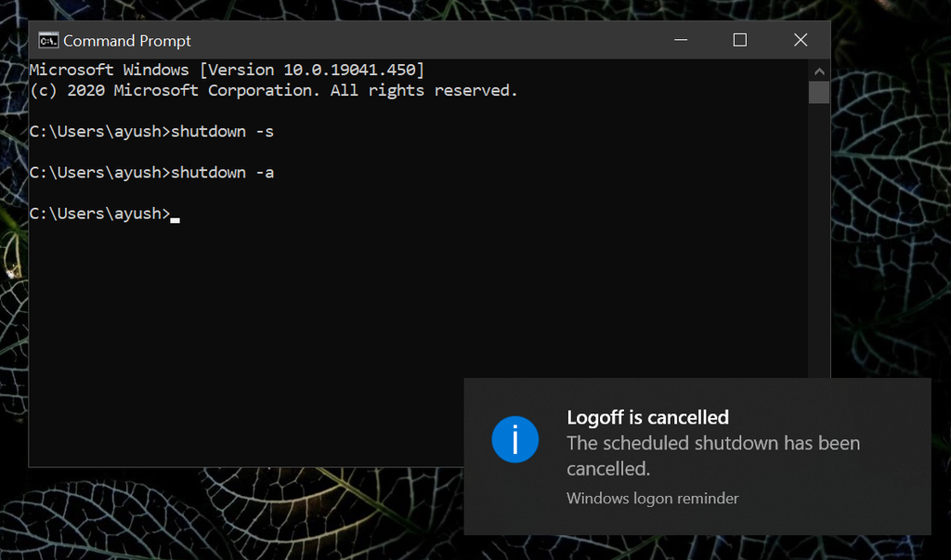The image size is (951, 560).
Task: Click the scrollbar up arrow
Action: (x=819, y=71)
